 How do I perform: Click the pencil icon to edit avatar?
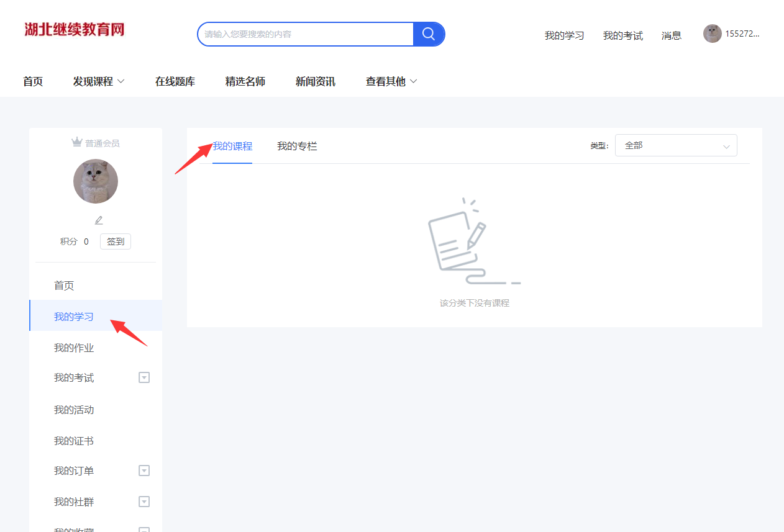coord(98,219)
